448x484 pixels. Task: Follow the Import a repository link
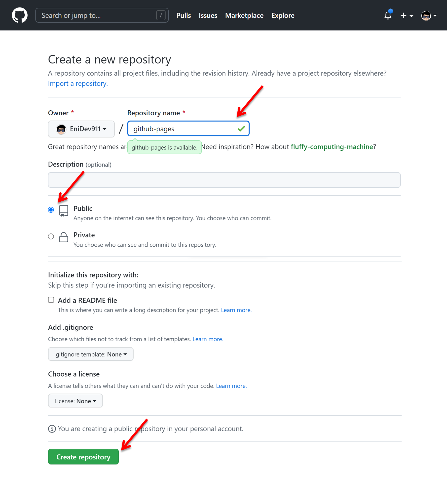point(78,84)
